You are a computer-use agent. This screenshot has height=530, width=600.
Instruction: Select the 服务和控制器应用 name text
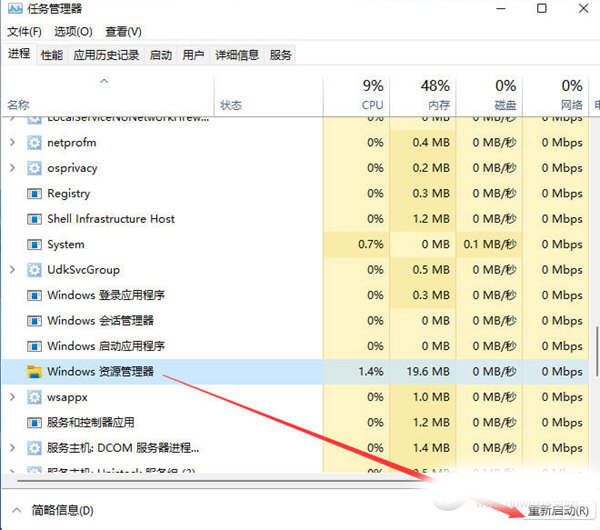(x=91, y=422)
